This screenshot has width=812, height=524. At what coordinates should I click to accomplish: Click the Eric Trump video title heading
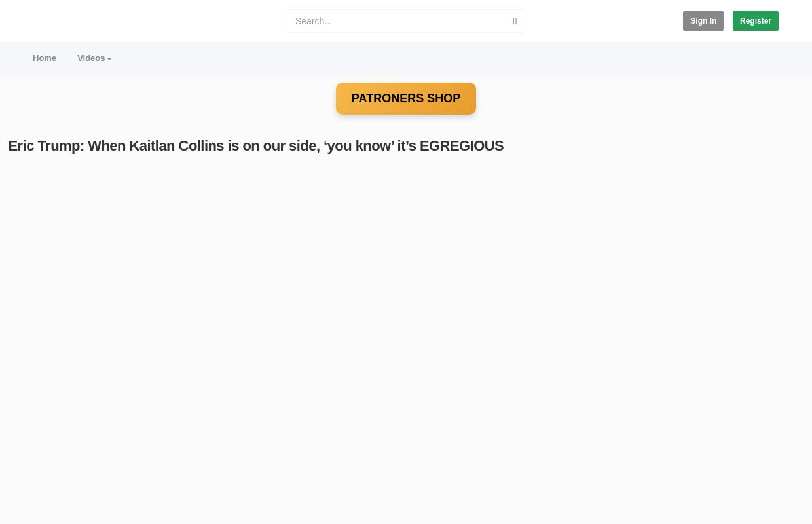[255, 146]
